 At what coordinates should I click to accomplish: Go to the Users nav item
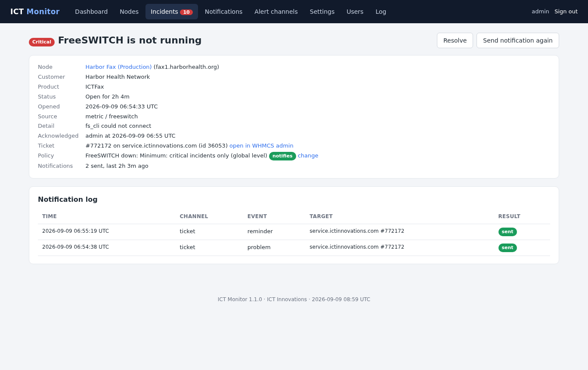coord(355,12)
